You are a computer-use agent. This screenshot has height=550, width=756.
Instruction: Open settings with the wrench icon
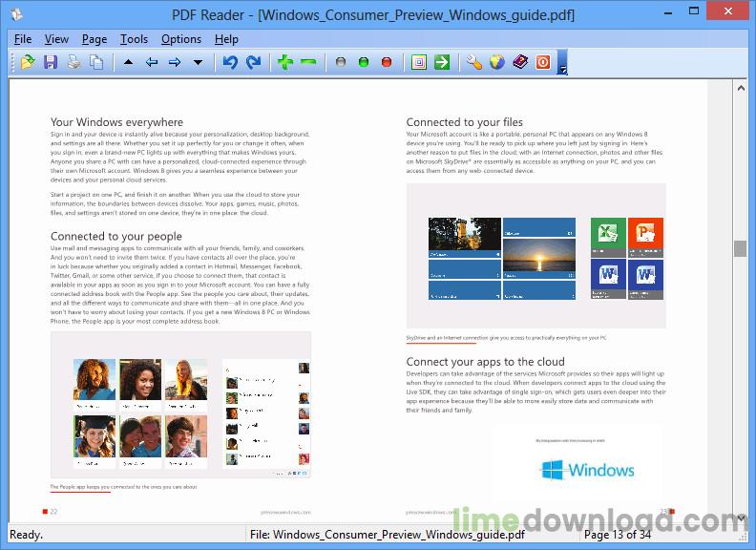pyautogui.click(x=474, y=62)
